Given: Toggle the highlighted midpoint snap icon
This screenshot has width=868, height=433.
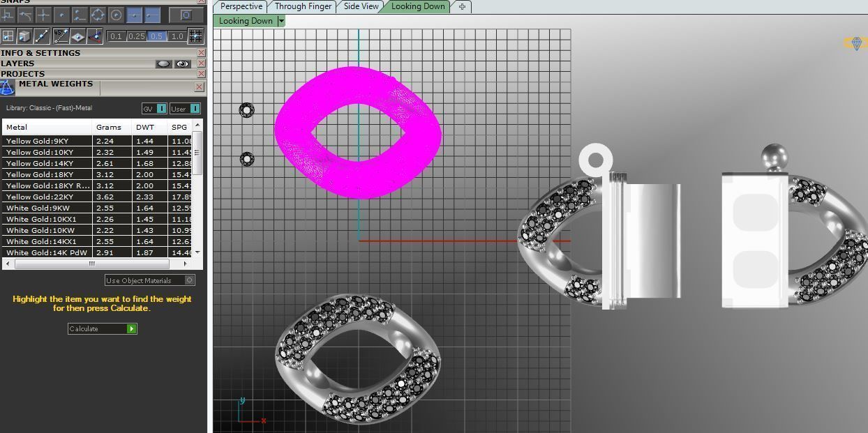Looking at the screenshot, I should point(134,15).
